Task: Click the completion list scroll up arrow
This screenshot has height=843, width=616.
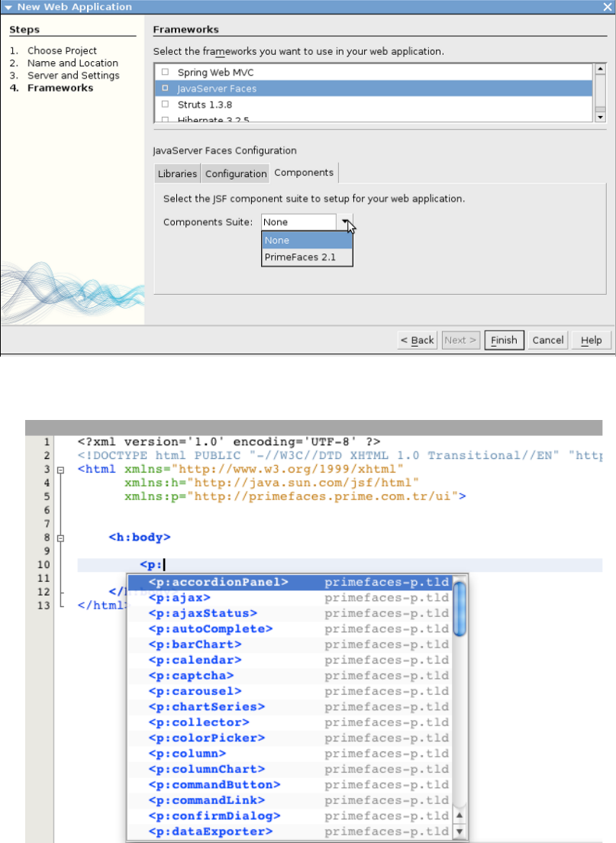Action: 460,815
